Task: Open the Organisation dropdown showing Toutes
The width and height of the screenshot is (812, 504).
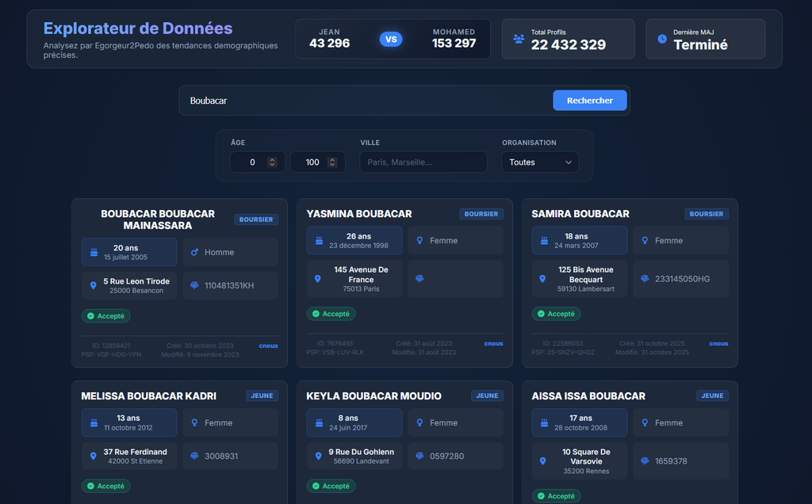Action: click(540, 162)
